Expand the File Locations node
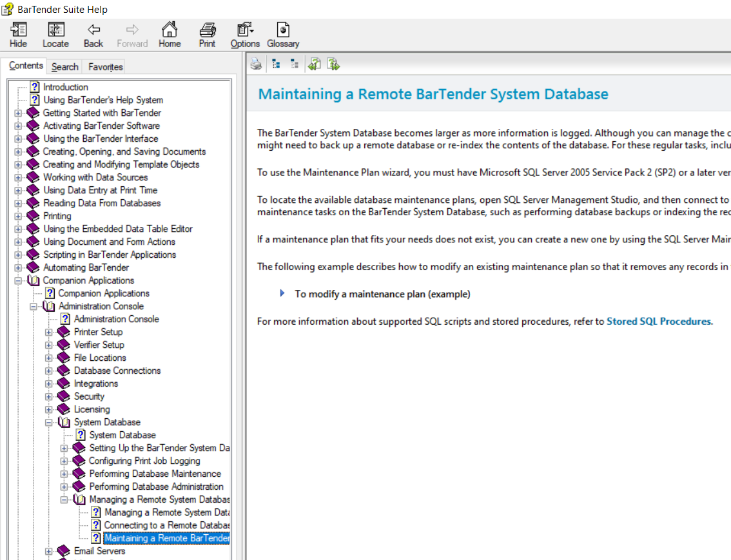This screenshot has width=731, height=560. coord(48,358)
